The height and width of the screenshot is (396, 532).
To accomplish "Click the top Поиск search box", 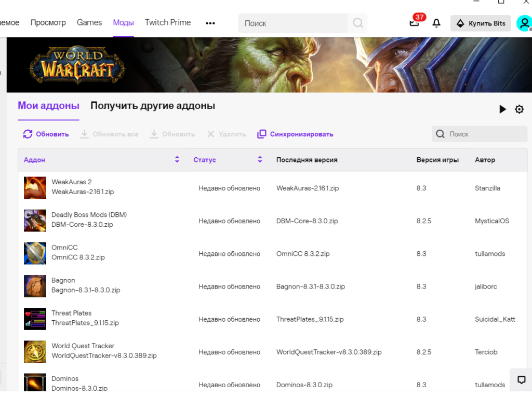I will pos(292,23).
